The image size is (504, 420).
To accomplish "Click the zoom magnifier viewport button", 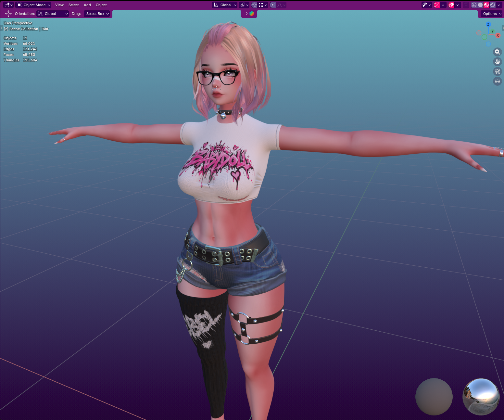I will pos(498,52).
